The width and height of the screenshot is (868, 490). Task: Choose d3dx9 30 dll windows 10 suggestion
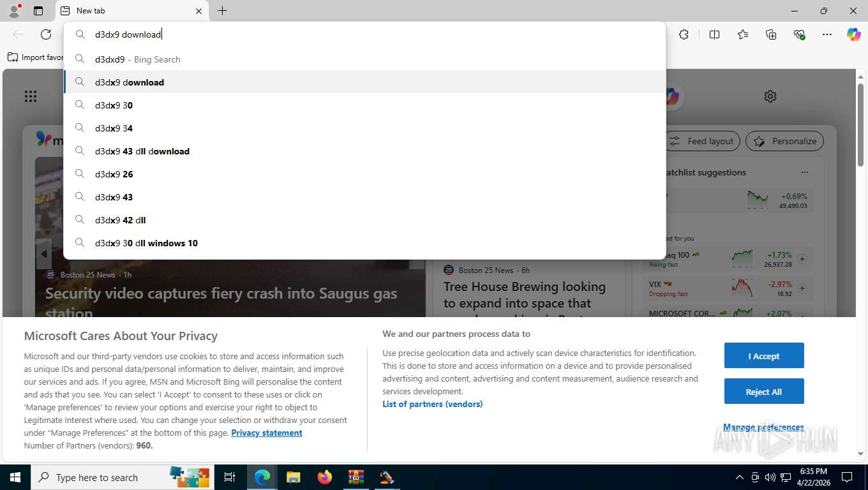pos(364,243)
